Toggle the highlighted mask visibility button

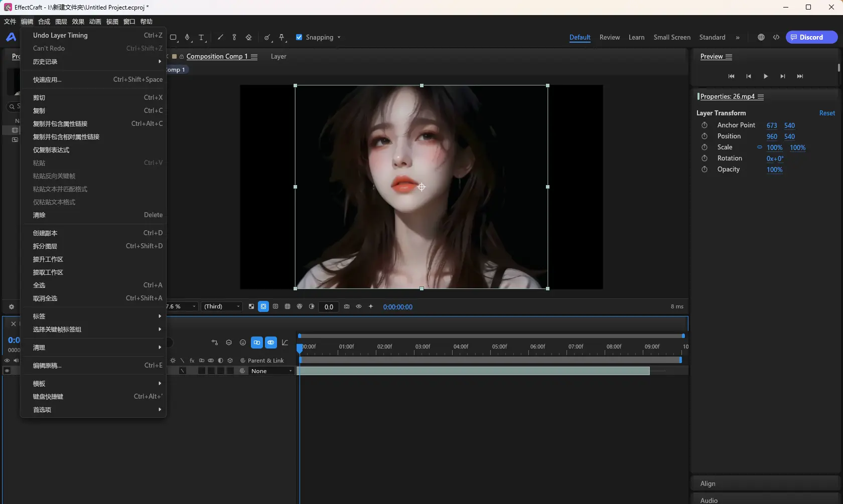[263, 306]
